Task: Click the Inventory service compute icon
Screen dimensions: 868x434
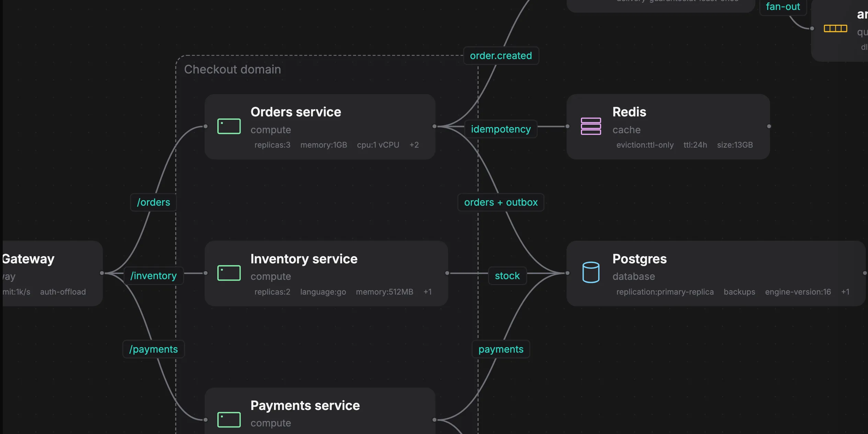Action: click(229, 273)
